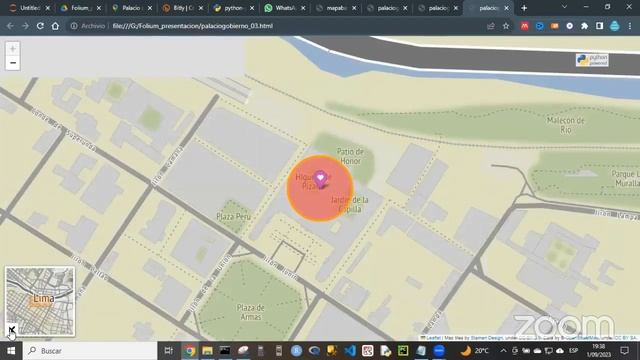Open PyCharm from the taskbar
This screenshot has height=360, width=640.
pyautogui.click(x=403, y=351)
